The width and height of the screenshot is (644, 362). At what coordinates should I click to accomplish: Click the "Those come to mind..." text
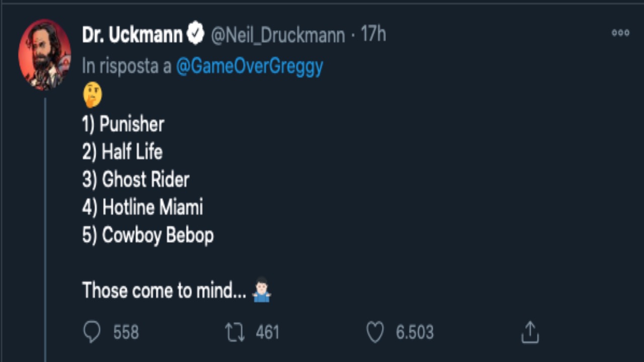[164, 290]
